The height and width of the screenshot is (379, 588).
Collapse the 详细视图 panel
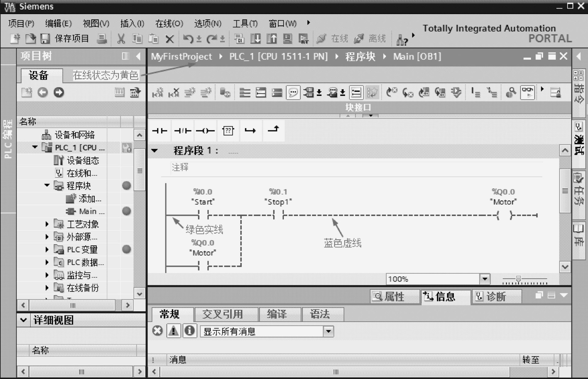tap(24, 320)
